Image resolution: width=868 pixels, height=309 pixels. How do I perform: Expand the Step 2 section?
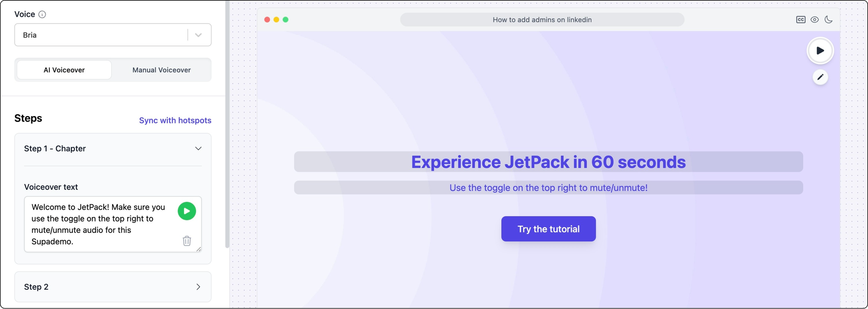coord(113,287)
